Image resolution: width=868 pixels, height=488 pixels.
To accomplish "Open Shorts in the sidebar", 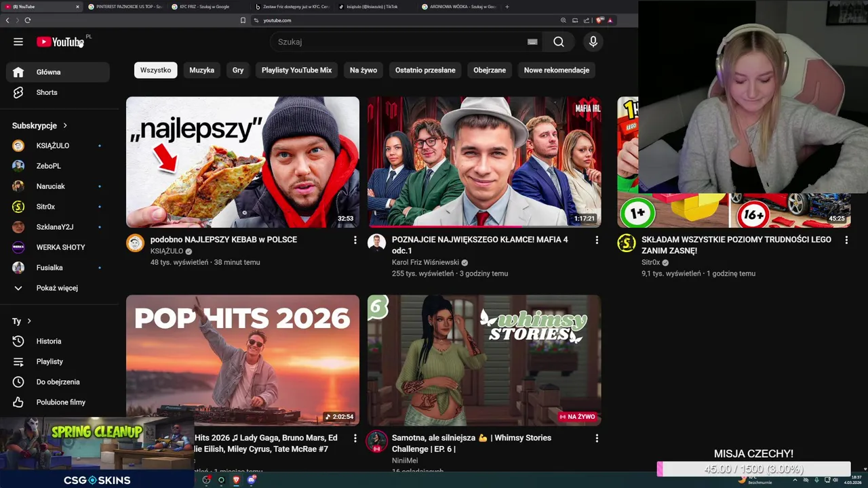I will pyautogui.click(x=58, y=92).
